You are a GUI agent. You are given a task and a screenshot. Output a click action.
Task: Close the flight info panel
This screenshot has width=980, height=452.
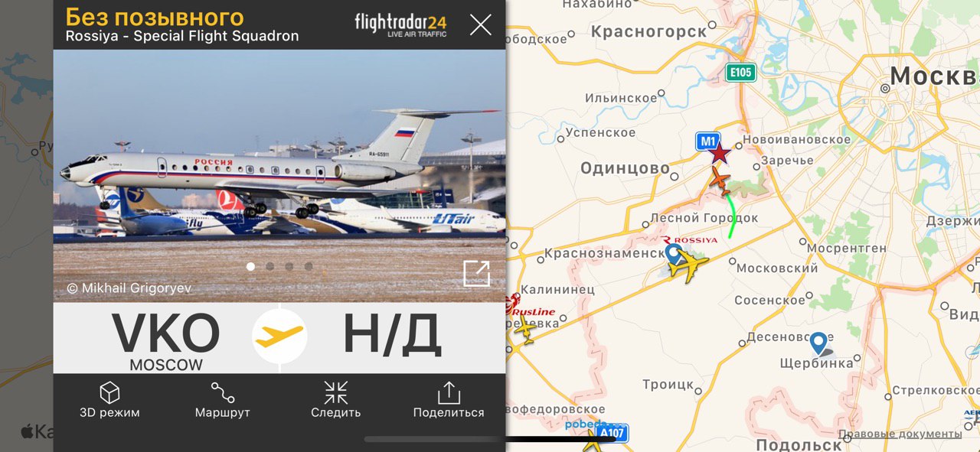click(x=480, y=24)
